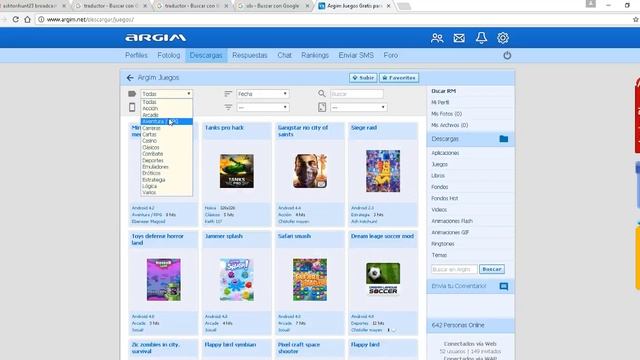The height and width of the screenshot is (360, 640).
Task: Bookmark page with the star icon
Action: point(636,19)
